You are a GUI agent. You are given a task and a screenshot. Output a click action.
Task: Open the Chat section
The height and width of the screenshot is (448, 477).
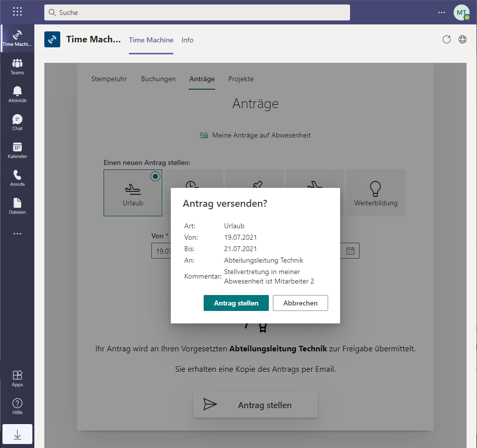[17, 122]
